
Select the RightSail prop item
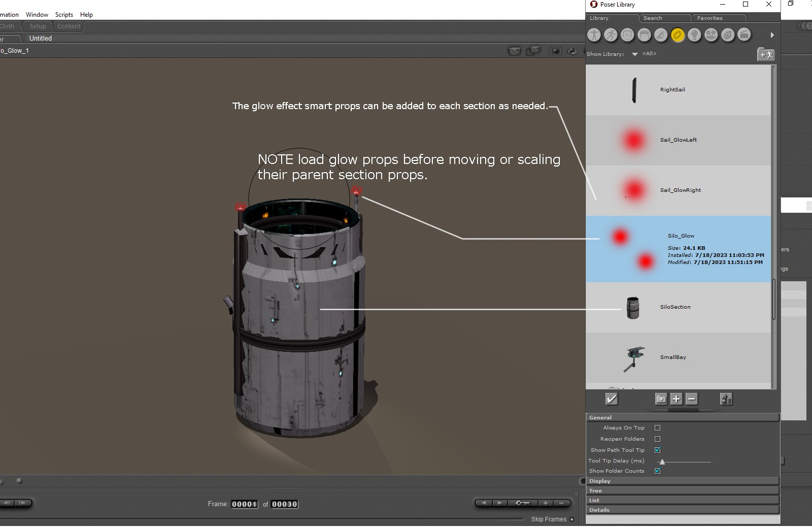click(679, 90)
